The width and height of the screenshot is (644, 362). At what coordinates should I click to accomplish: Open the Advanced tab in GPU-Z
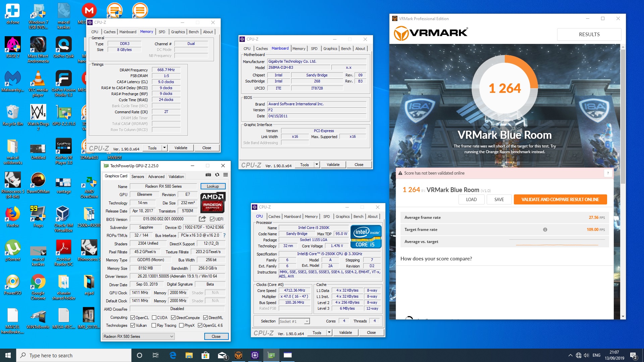pos(156,177)
